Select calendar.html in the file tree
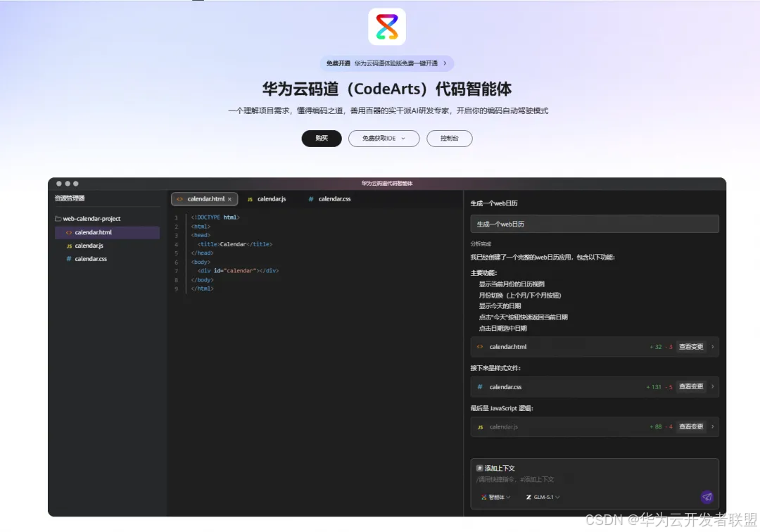Image resolution: width=760 pixels, height=532 pixels. pos(107,232)
